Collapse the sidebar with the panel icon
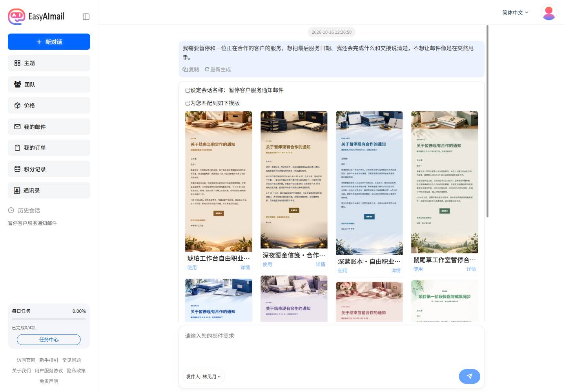Viewport: 565px width, 392px height. point(86,16)
